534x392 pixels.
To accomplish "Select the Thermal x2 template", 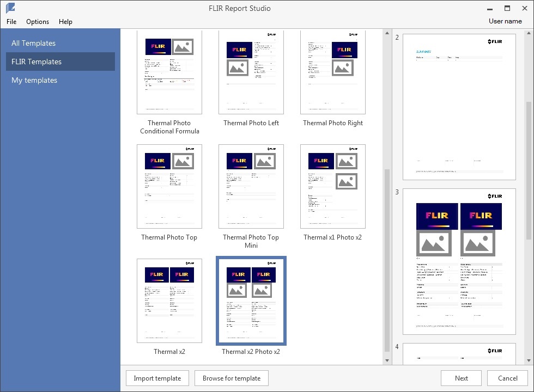I will pyautogui.click(x=169, y=301).
